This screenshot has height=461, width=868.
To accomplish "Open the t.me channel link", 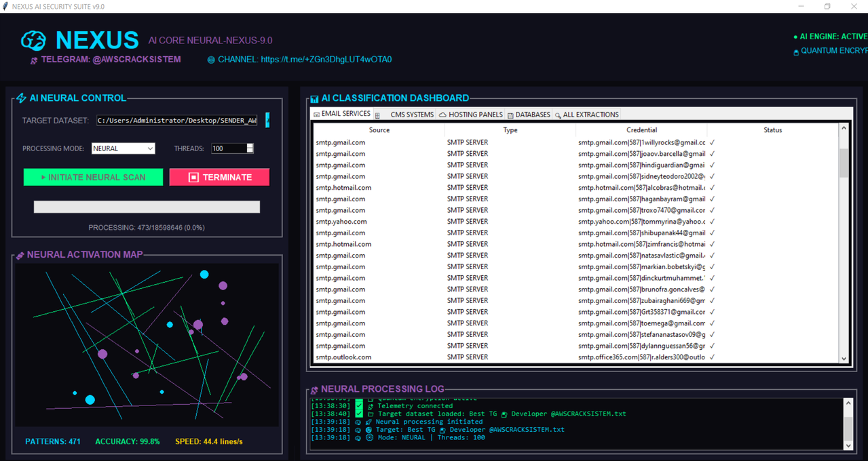I will tap(326, 60).
